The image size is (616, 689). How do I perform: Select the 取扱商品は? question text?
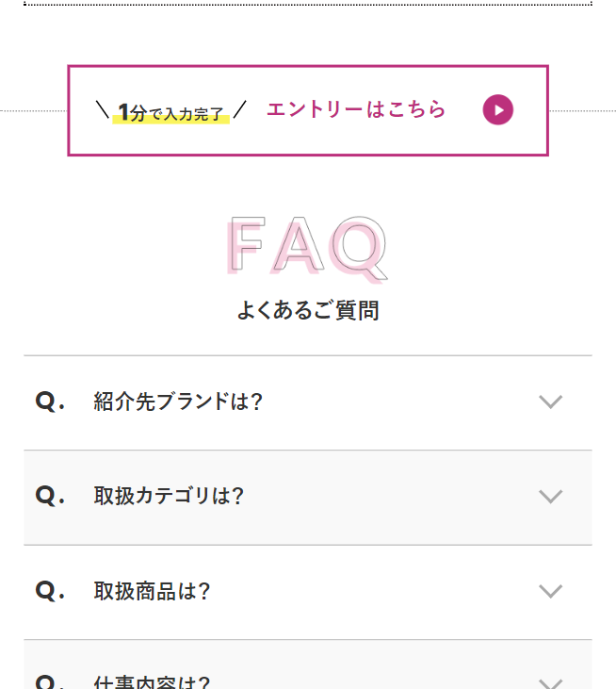pyautogui.click(x=152, y=592)
